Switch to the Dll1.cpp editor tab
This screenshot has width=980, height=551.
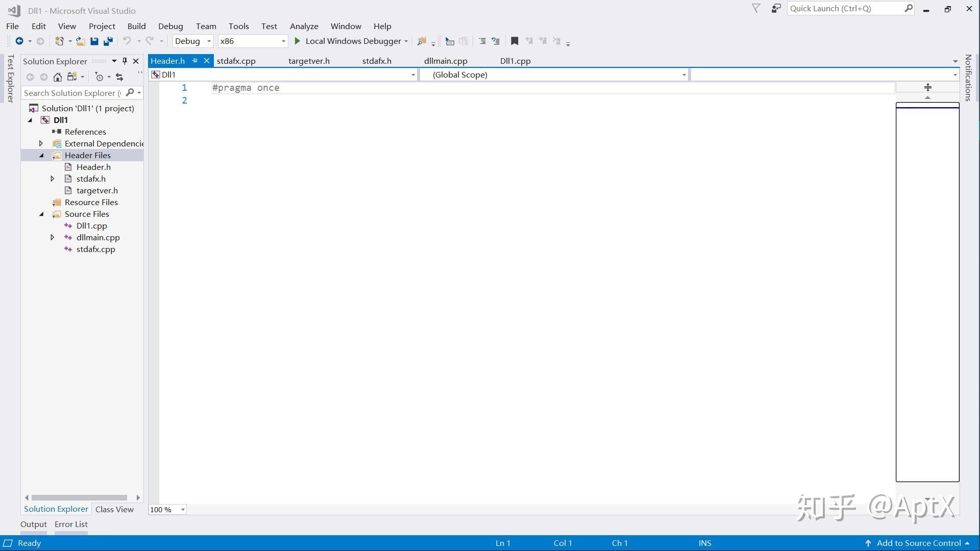click(515, 61)
